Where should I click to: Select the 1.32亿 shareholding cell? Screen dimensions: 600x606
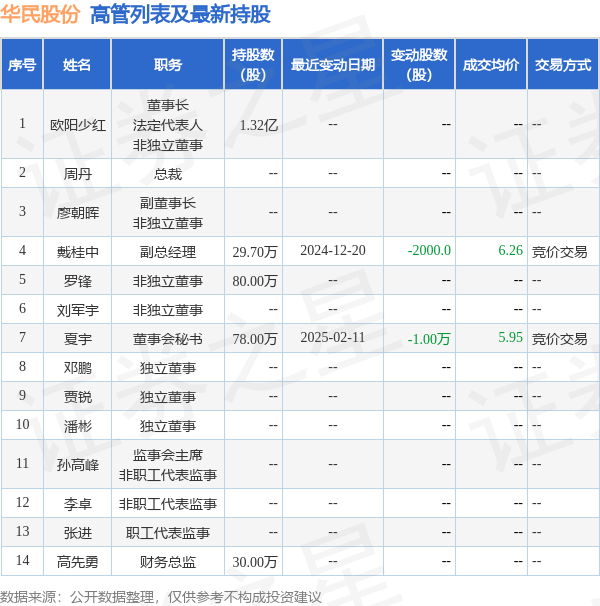coord(258,125)
